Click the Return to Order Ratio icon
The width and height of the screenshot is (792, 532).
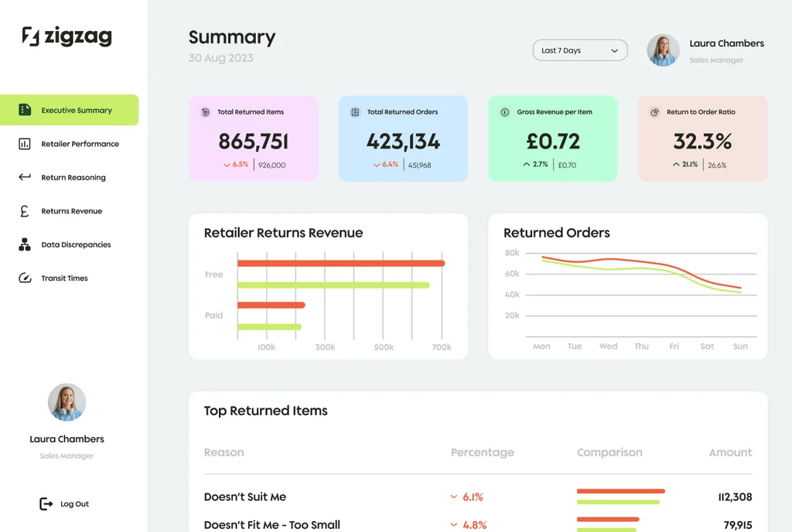pyautogui.click(x=654, y=112)
